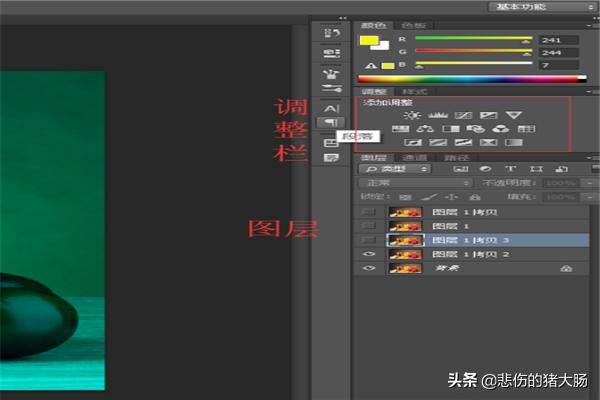Show the 图层 1 拷贝 layer

click(369, 212)
